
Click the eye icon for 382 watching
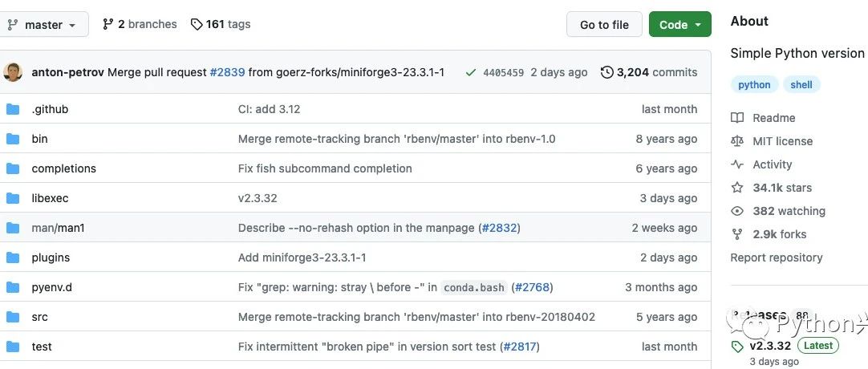[737, 211]
